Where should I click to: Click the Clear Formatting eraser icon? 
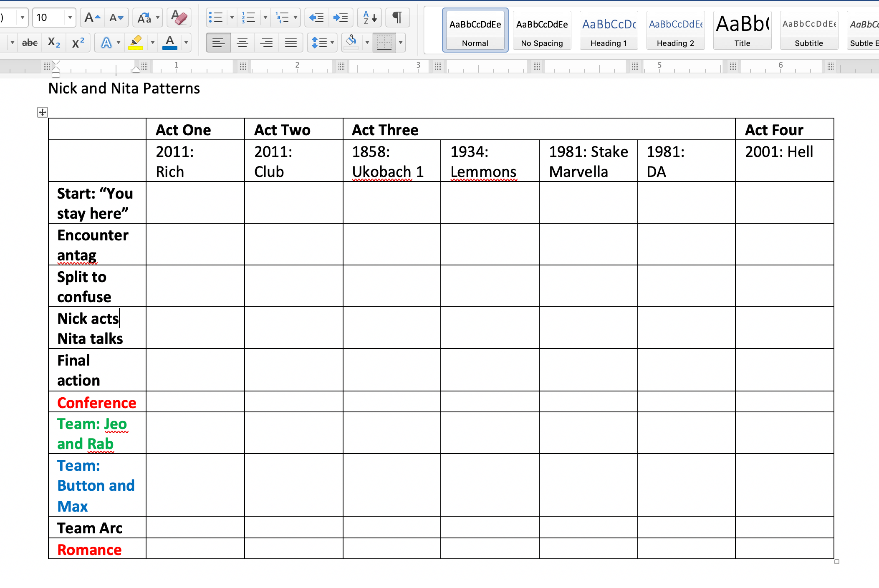tap(179, 18)
